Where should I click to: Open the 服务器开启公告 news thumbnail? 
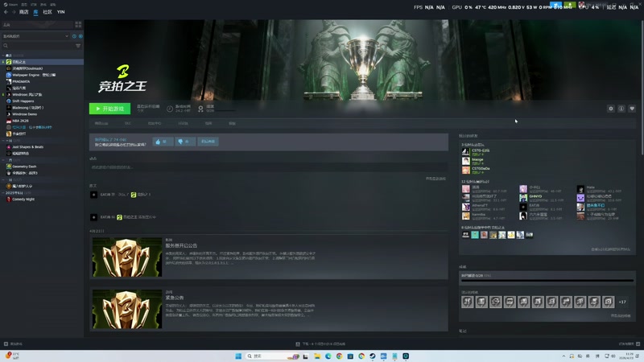coord(127,257)
